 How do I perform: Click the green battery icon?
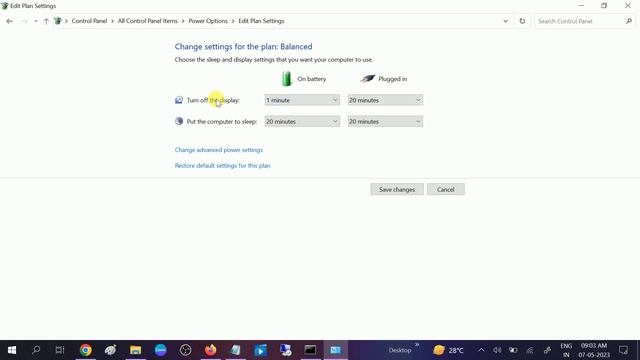(287, 78)
